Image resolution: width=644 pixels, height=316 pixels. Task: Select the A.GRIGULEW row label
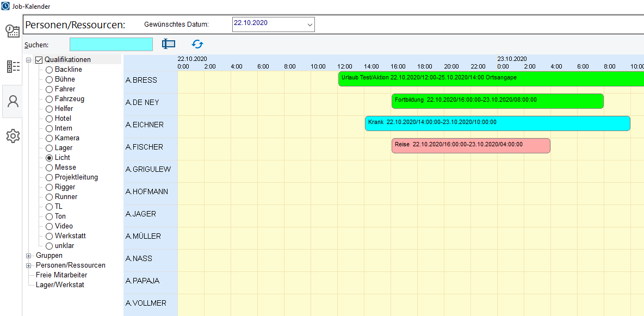tap(148, 169)
